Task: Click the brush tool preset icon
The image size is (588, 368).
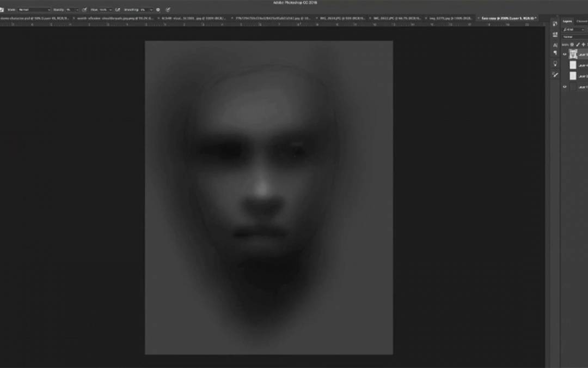Action: point(3,10)
